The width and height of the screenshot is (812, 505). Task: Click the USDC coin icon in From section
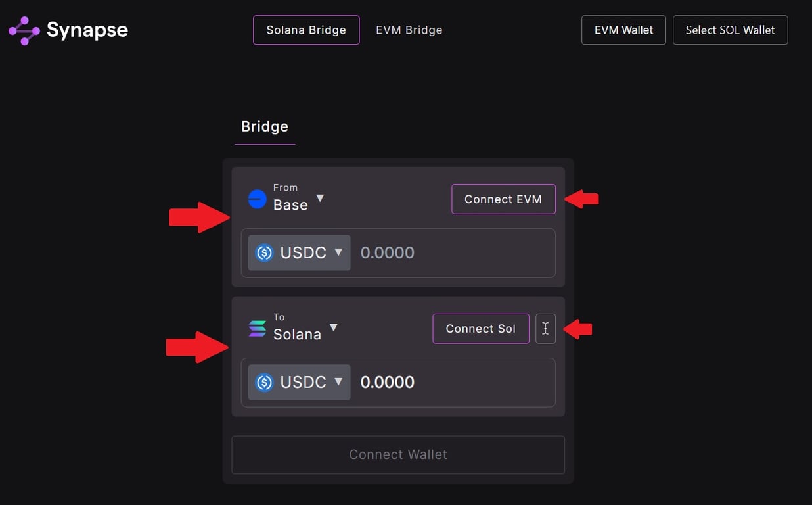click(263, 252)
